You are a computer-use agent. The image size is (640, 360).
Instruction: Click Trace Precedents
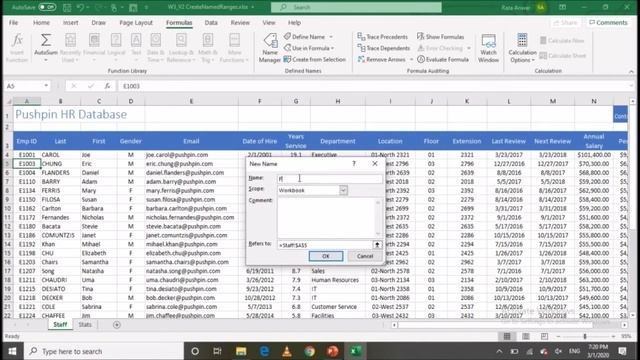(382, 37)
